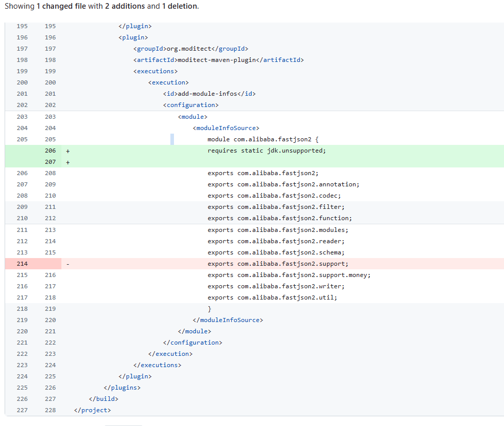Screen dimensions: 504x426
Task: Click the "requires static jdk.unsupported;" added line
Action: [x=266, y=151]
